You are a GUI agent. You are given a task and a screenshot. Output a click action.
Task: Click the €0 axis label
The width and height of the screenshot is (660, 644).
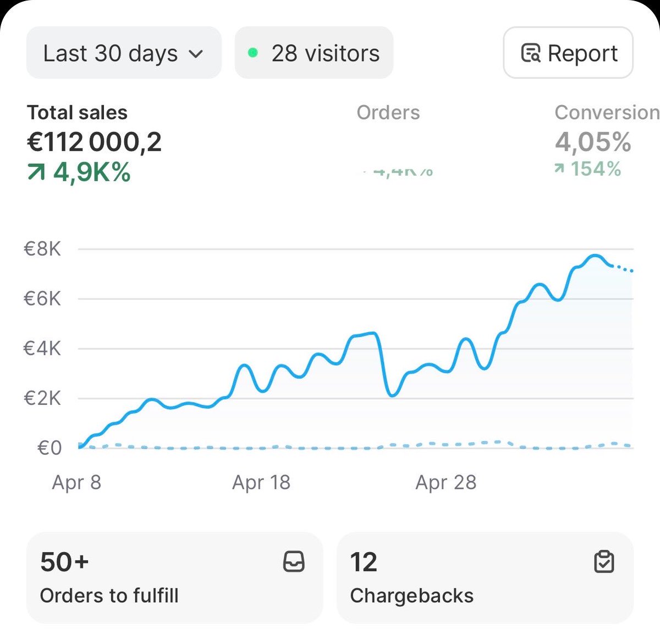[49, 448]
